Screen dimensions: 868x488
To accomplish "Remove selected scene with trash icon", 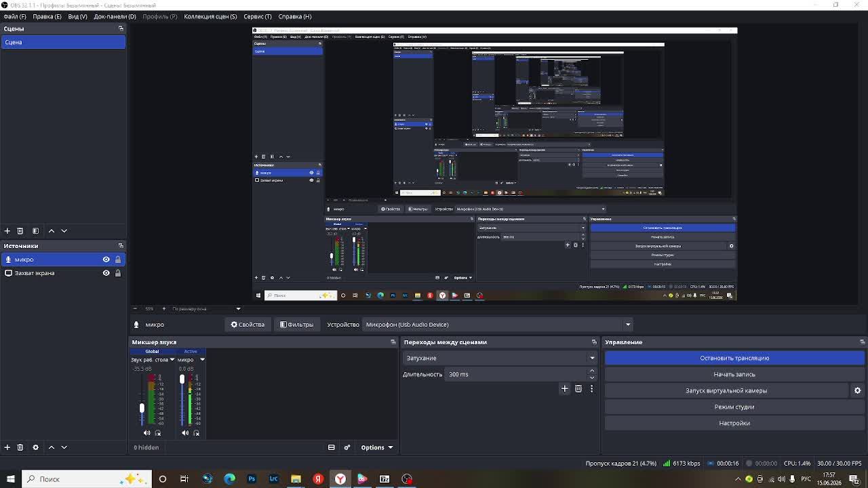I will pyautogui.click(x=20, y=230).
